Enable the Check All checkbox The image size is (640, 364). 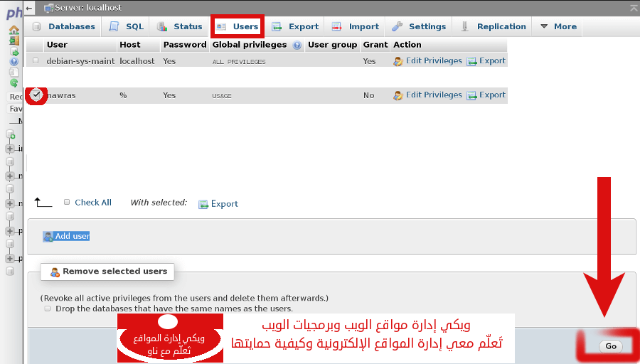click(x=67, y=203)
